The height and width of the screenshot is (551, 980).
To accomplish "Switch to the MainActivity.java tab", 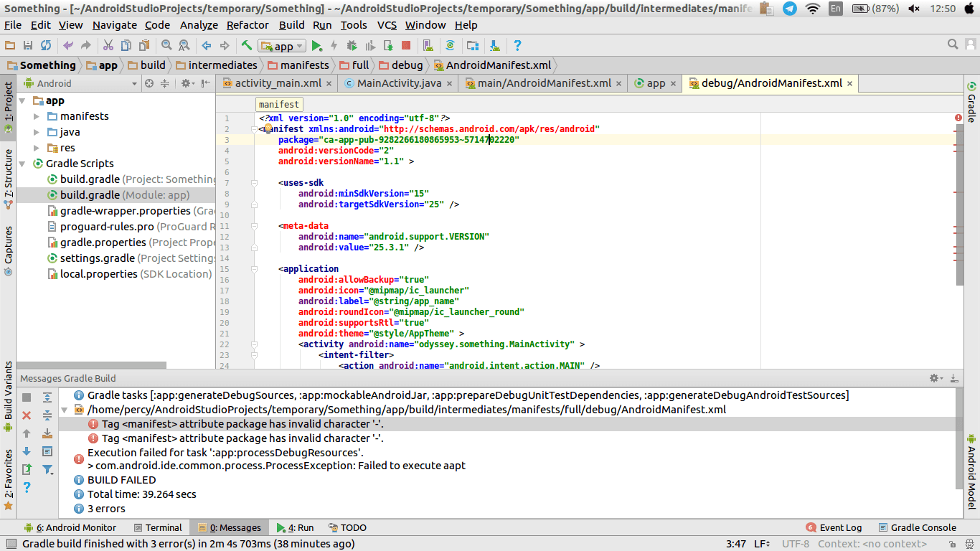I will pos(398,83).
